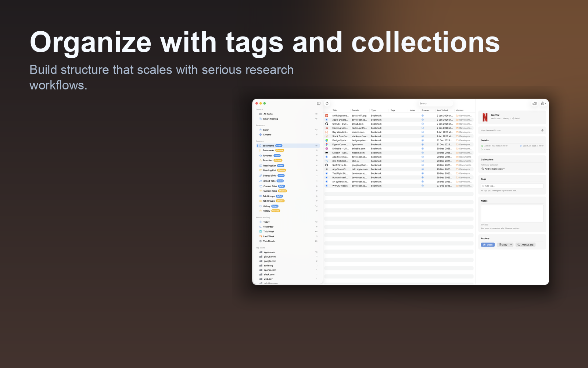
Task: Click the refresh icon above the list
Action: [327, 103]
